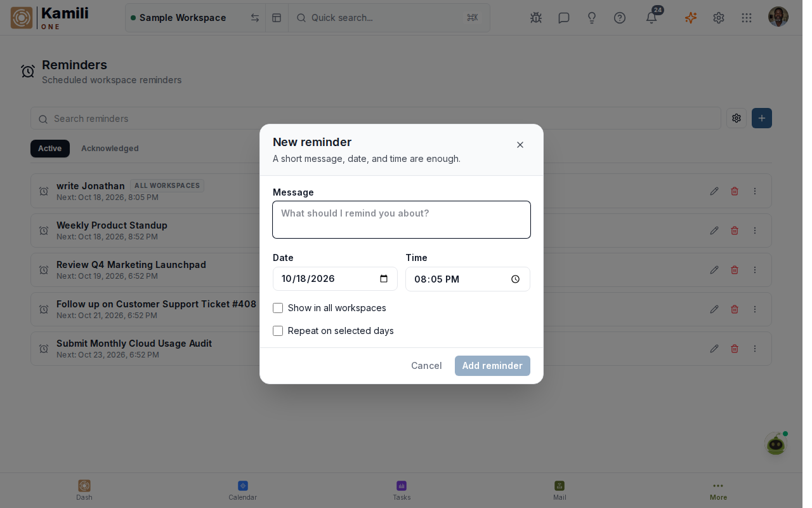Open More in bottom navigation

(x=718, y=490)
